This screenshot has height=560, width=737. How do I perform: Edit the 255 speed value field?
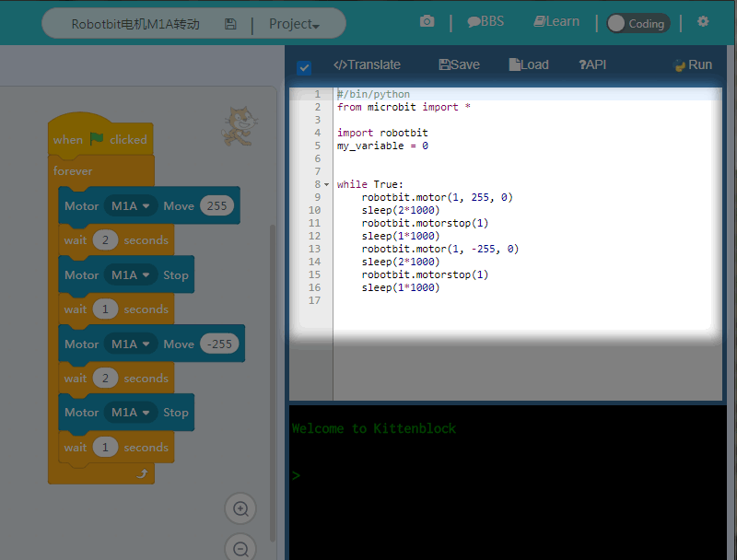click(x=216, y=206)
